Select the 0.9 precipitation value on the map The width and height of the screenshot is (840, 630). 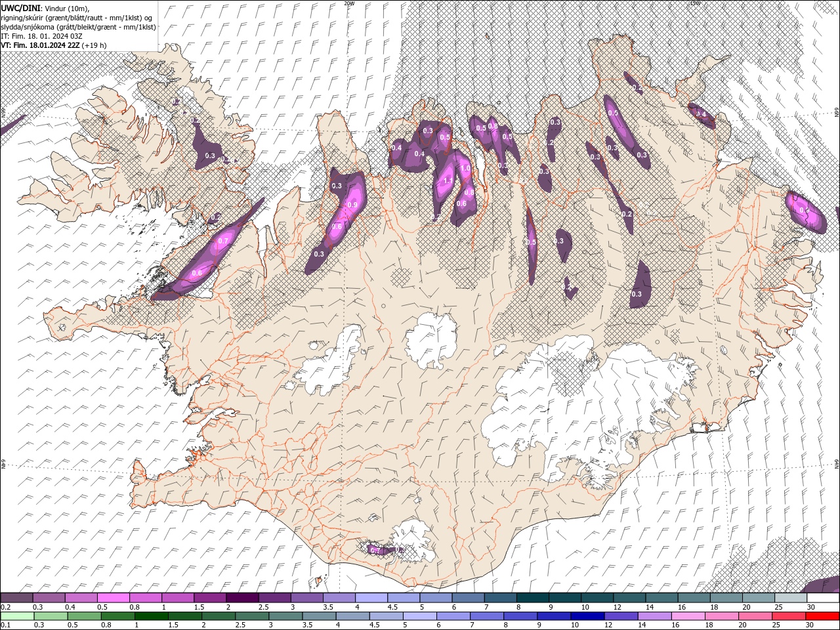tap(352, 205)
